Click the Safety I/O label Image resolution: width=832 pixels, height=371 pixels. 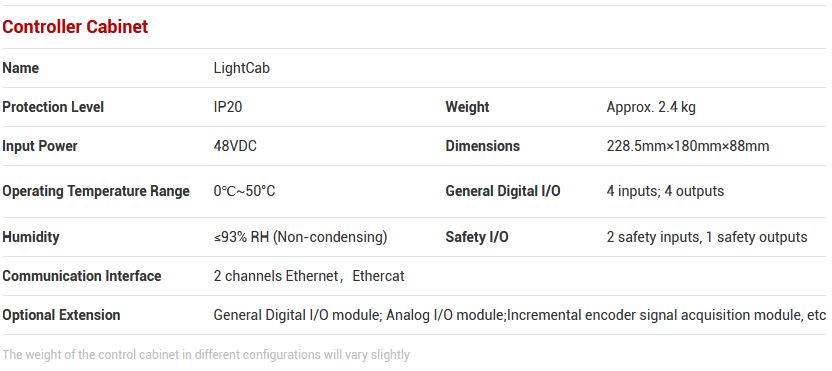(477, 237)
